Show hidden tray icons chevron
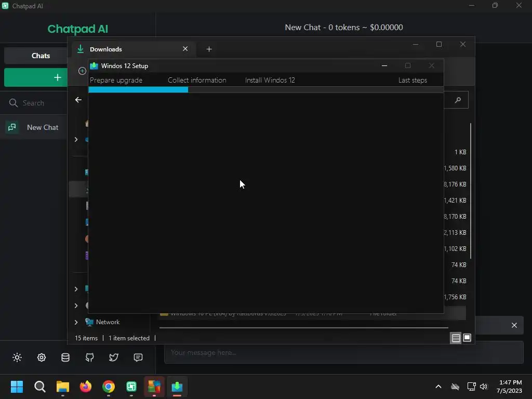 [438, 387]
